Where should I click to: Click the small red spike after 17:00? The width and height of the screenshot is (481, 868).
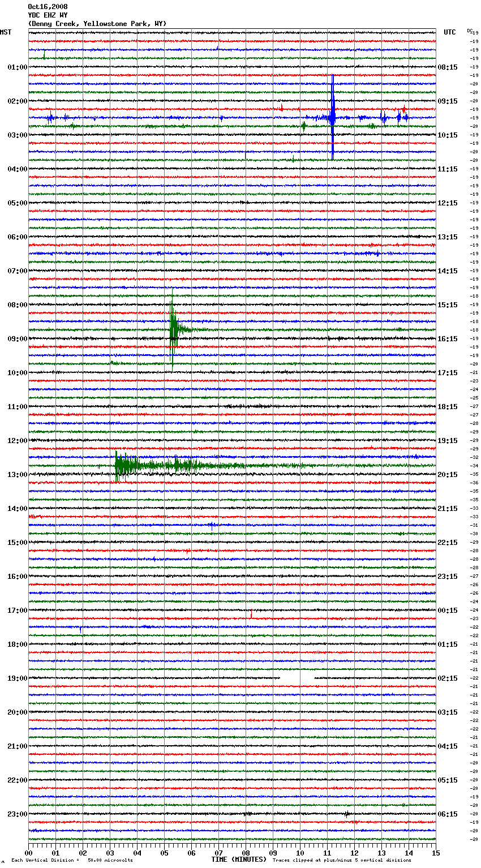pos(251,614)
